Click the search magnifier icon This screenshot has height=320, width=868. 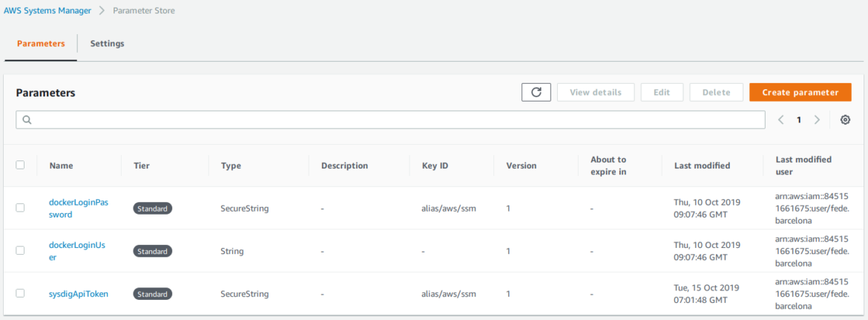coord(27,120)
